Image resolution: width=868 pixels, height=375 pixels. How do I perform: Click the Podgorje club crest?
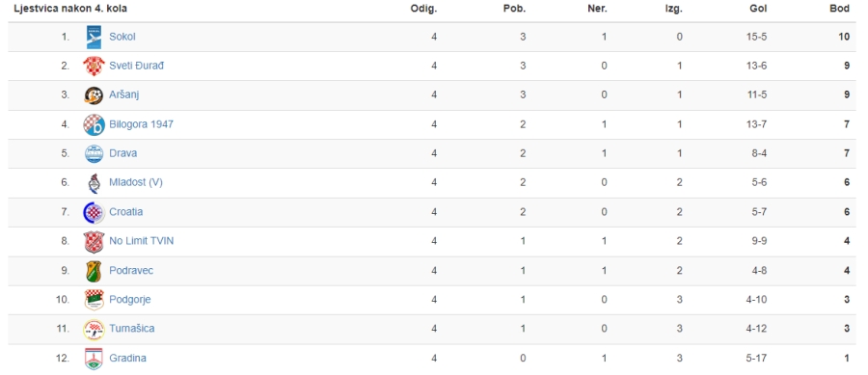tap(95, 300)
